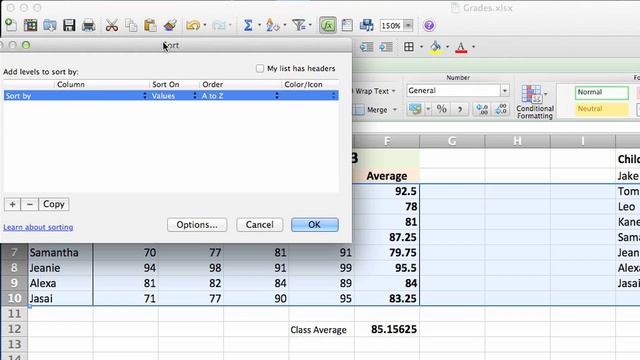
Task: Click the Copy icon in the toolbar
Action: (131, 25)
